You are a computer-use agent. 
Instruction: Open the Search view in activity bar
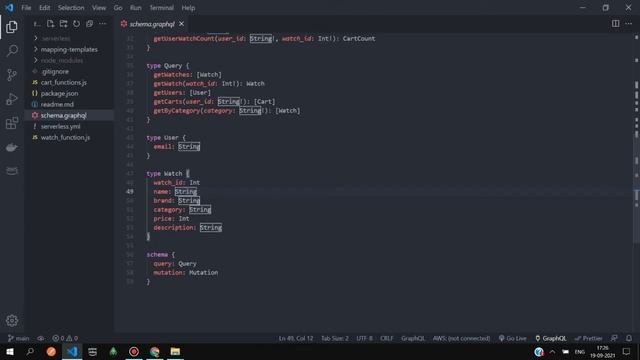click(x=12, y=51)
